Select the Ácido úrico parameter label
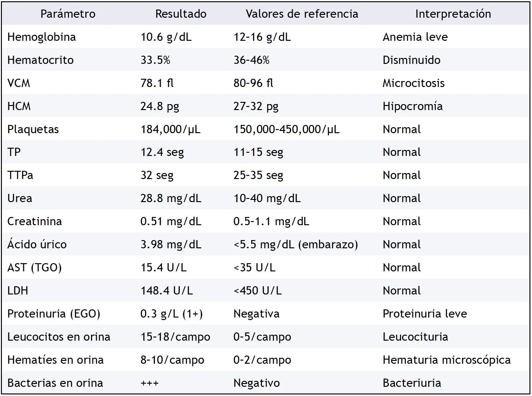 click(x=37, y=244)
